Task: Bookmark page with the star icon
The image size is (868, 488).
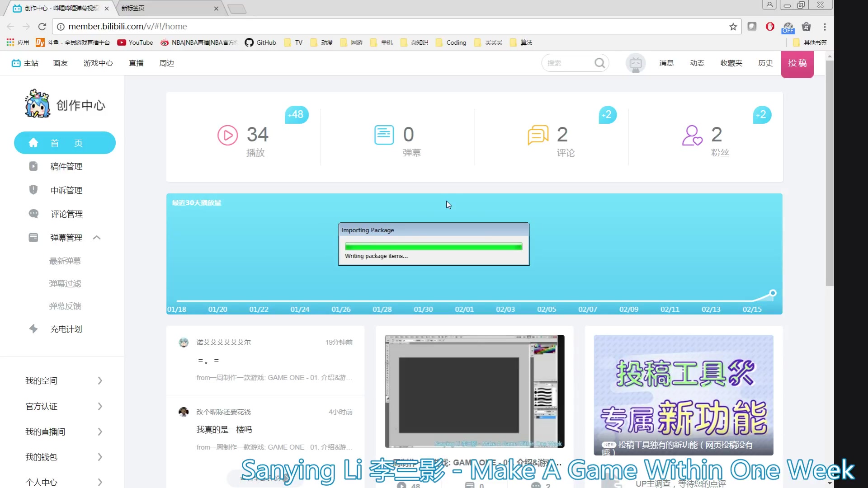Action: tap(733, 27)
